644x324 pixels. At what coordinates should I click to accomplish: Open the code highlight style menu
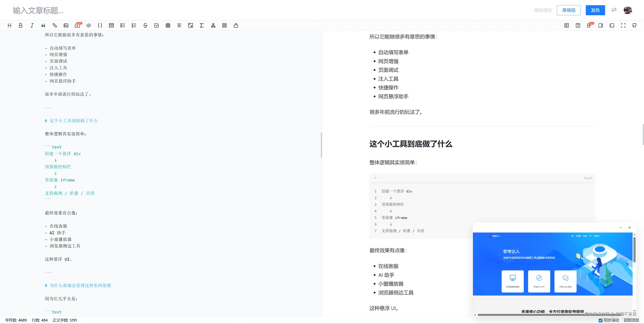(236, 25)
